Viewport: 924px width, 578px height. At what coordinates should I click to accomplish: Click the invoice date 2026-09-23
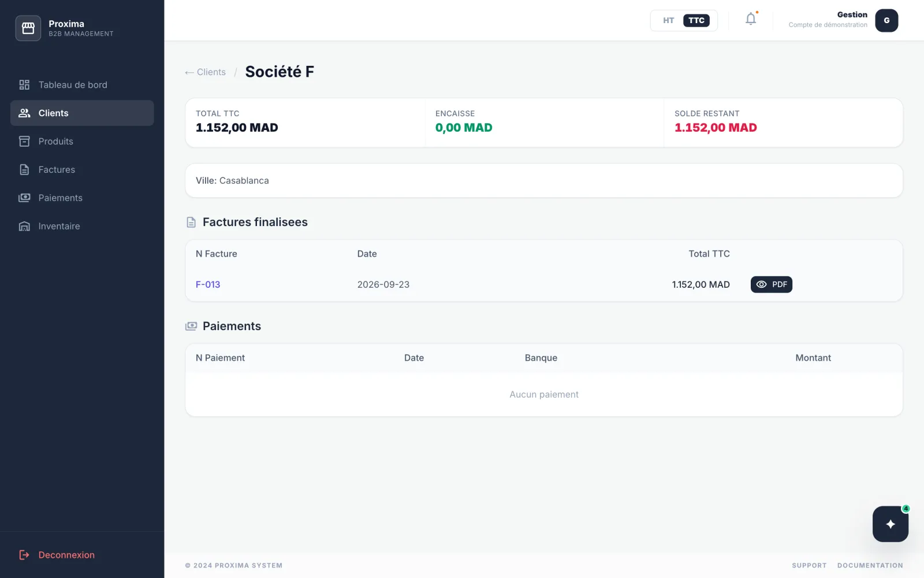click(383, 284)
